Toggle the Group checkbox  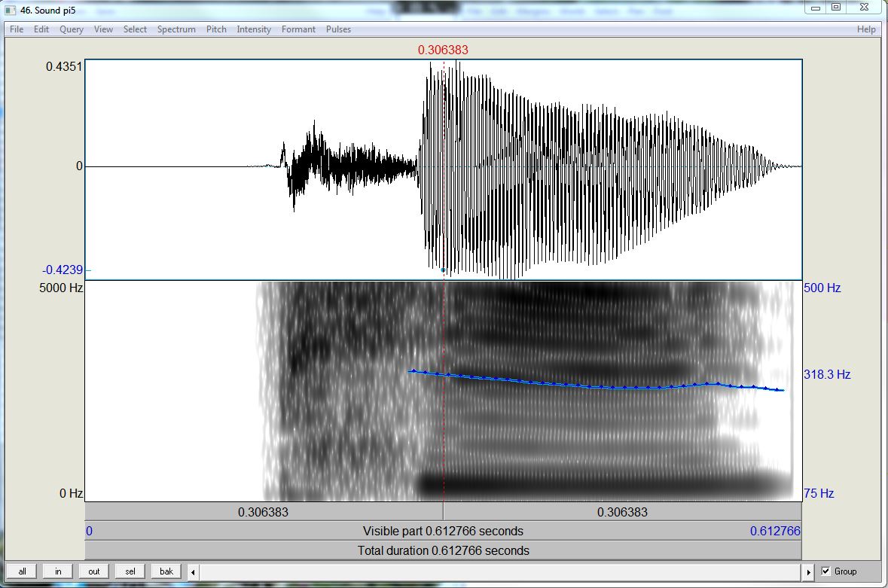(825, 571)
